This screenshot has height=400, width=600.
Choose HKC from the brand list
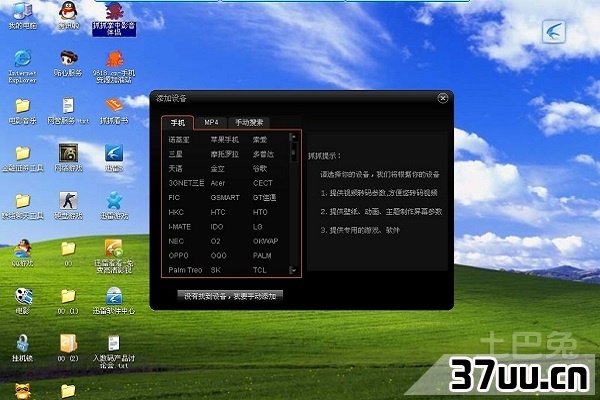(176, 212)
